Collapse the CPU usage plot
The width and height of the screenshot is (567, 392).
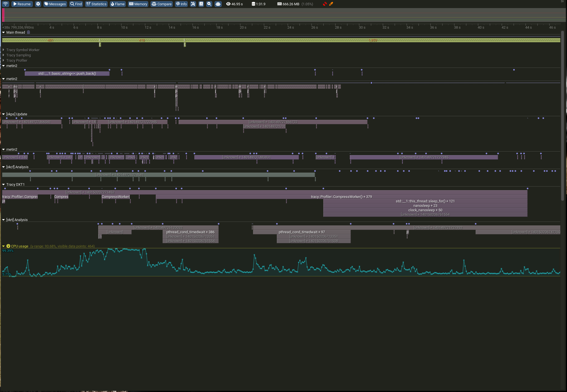(4, 246)
